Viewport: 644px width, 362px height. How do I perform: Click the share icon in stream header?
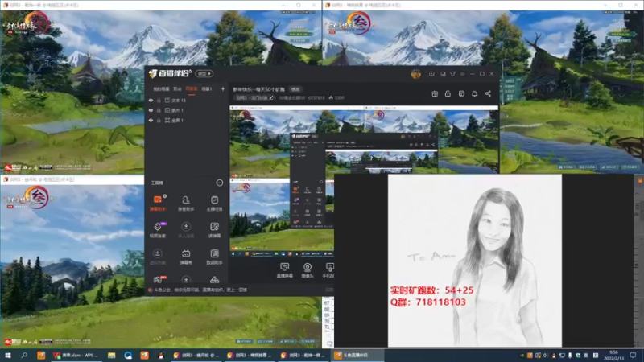coord(488,93)
